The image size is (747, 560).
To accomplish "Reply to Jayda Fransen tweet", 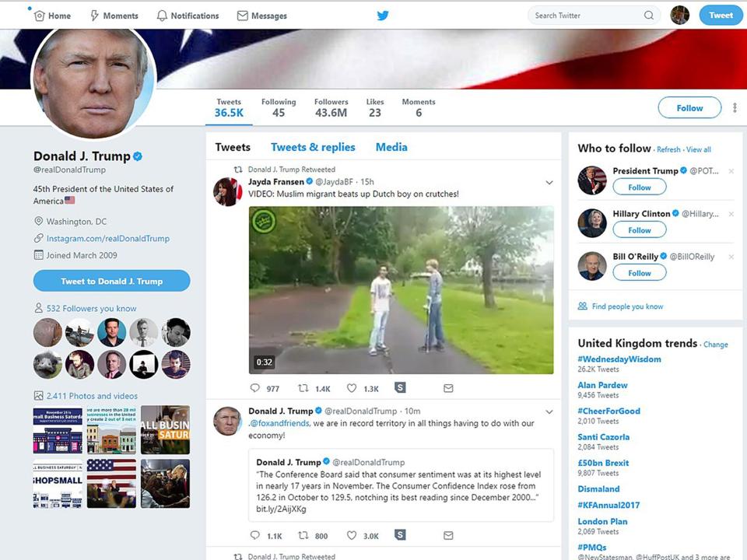I will click(x=255, y=388).
